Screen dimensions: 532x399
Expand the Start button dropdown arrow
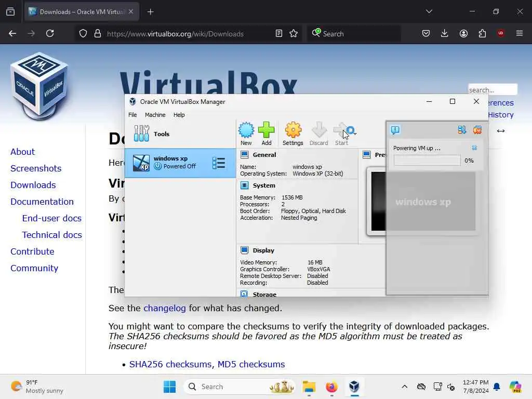click(x=355, y=134)
